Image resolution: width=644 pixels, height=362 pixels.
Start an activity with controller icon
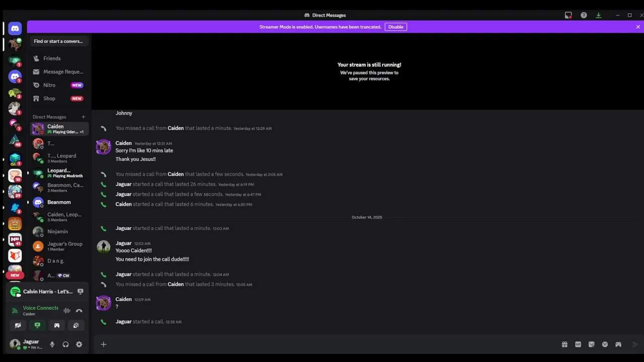click(x=57, y=325)
